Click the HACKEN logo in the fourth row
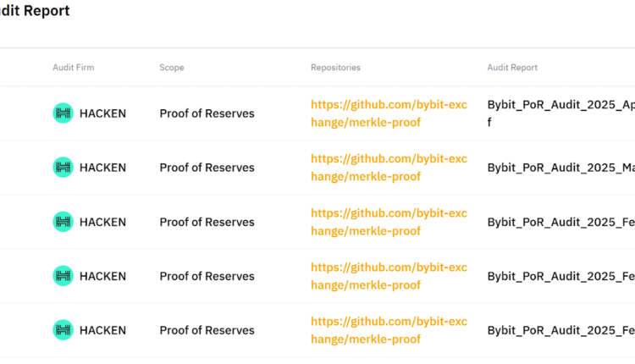The width and height of the screenshot is (635, 364). pos(63,276)
